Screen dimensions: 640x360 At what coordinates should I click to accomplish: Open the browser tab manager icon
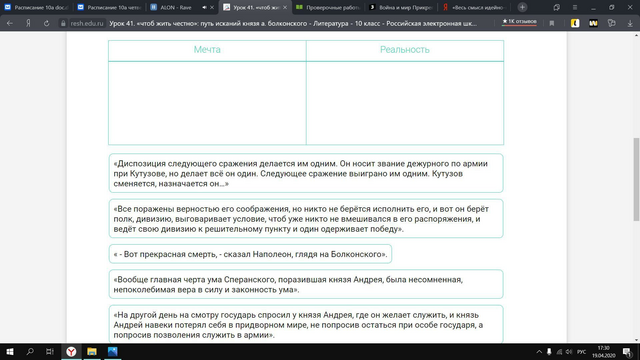(556, 7)
